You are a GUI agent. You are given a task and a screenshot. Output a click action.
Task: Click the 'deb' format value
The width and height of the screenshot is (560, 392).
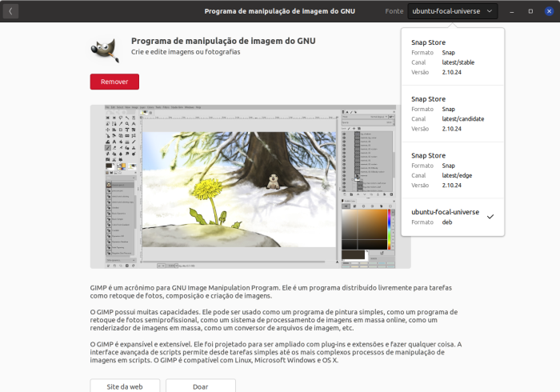pos(446,222)
